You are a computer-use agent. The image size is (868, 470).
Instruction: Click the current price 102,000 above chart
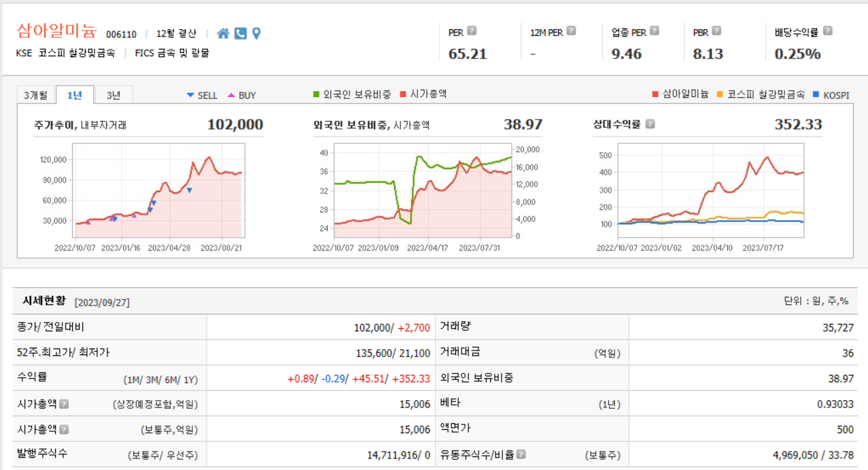235,124
